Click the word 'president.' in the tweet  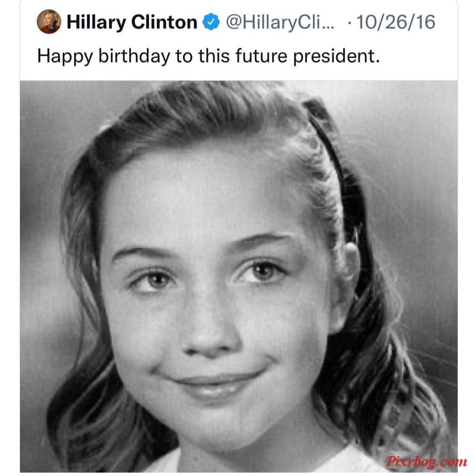[336, 57]
